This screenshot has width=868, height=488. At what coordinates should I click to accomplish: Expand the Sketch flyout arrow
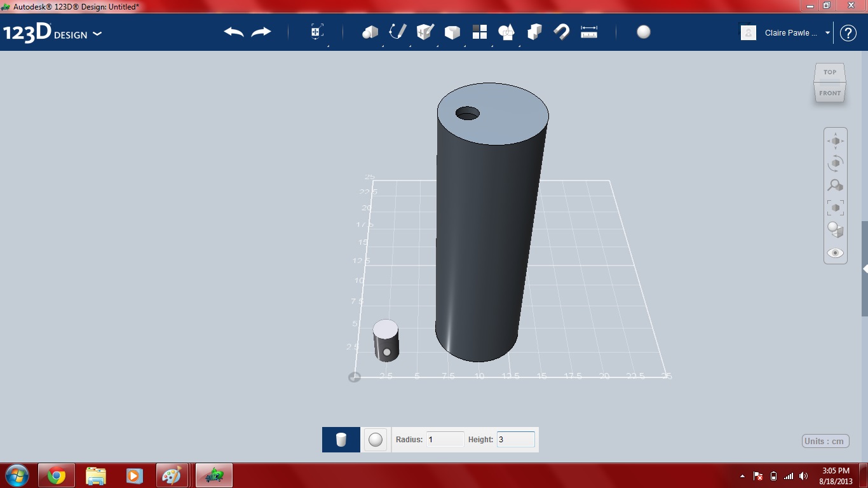[409, 46]
